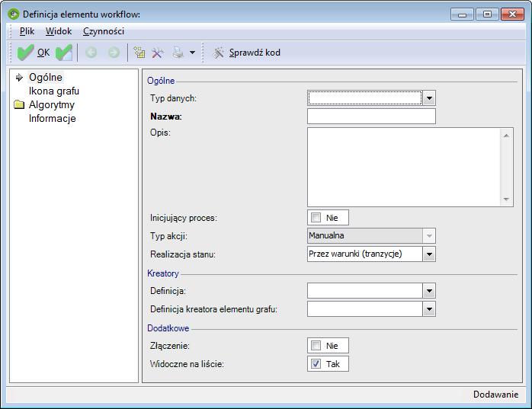Select Informacje in the tree

(x=53, y=118)
